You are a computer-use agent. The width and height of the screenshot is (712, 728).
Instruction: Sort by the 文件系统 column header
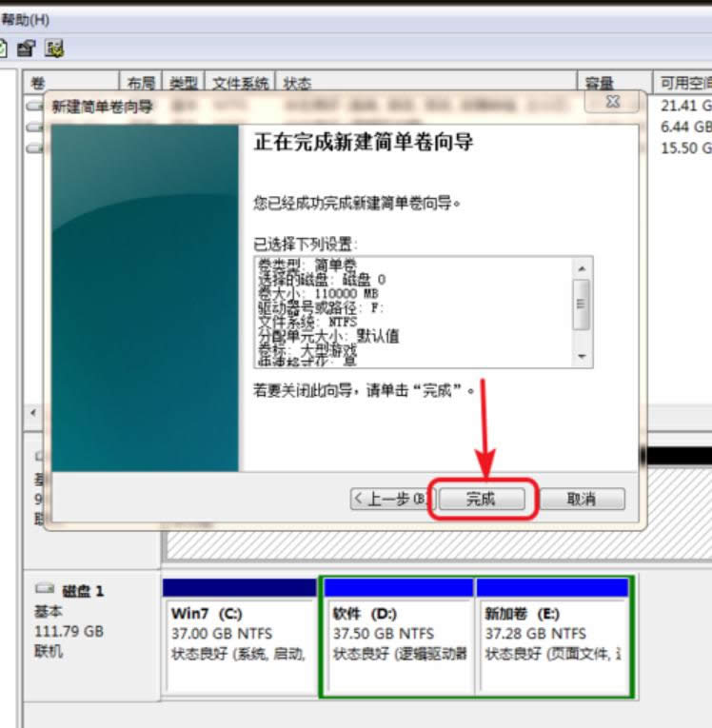240,84
